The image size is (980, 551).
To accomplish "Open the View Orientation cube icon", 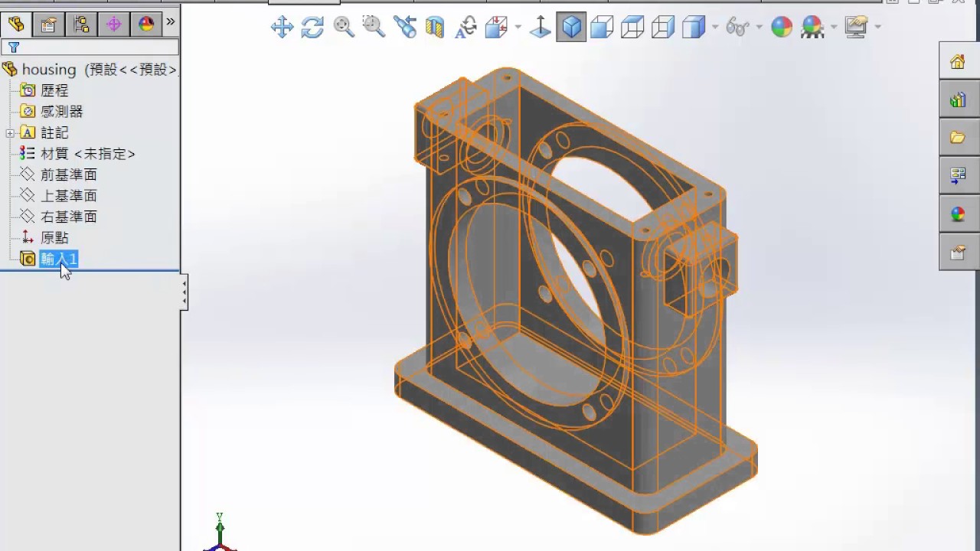I will point(496,28).
